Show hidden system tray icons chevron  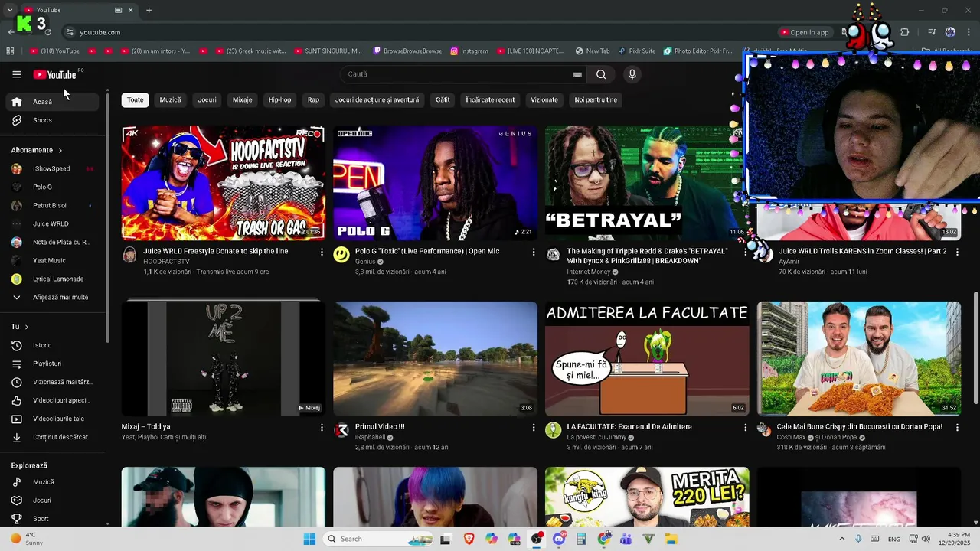842,539
